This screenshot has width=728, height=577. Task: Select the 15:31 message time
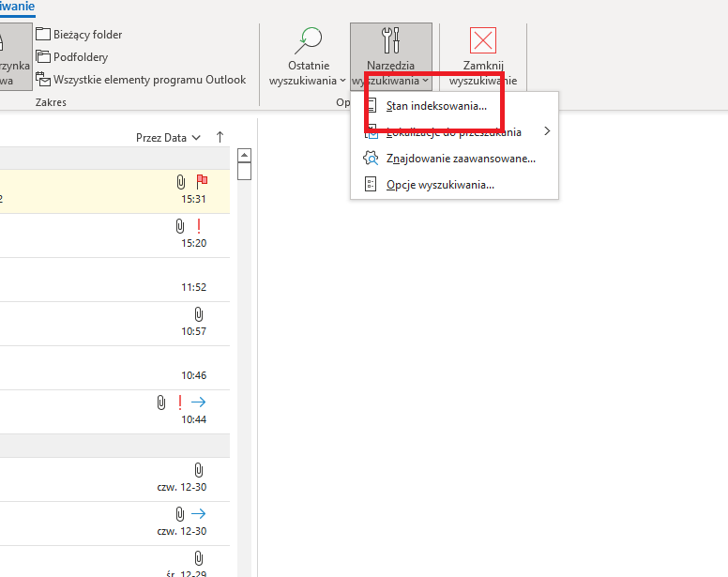pyautogui.click(x=193, y=199)
